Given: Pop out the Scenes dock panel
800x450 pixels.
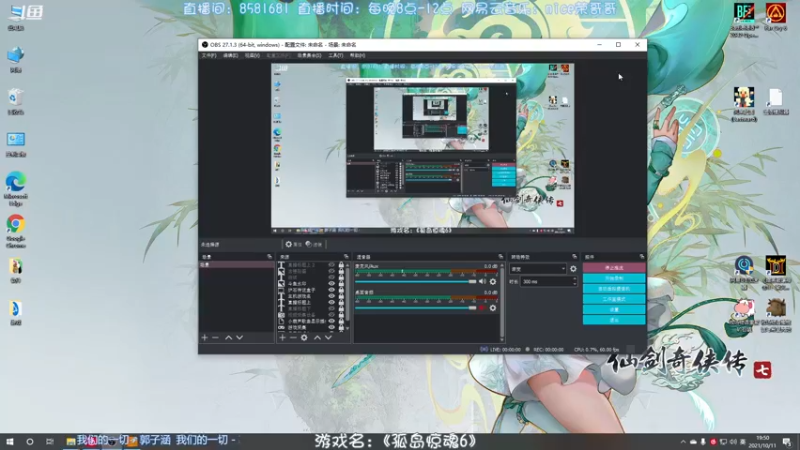Looking at the screenshot, I should 269,257.
